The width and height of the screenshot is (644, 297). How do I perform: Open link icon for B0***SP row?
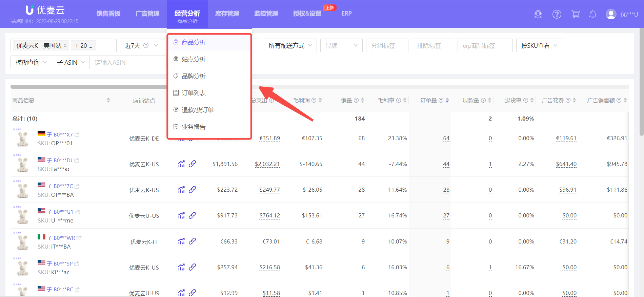(x=192, y=267)
